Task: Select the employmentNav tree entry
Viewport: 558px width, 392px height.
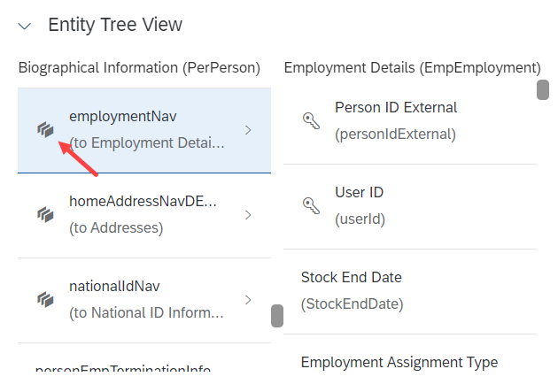Action: [x=144, y=130]
